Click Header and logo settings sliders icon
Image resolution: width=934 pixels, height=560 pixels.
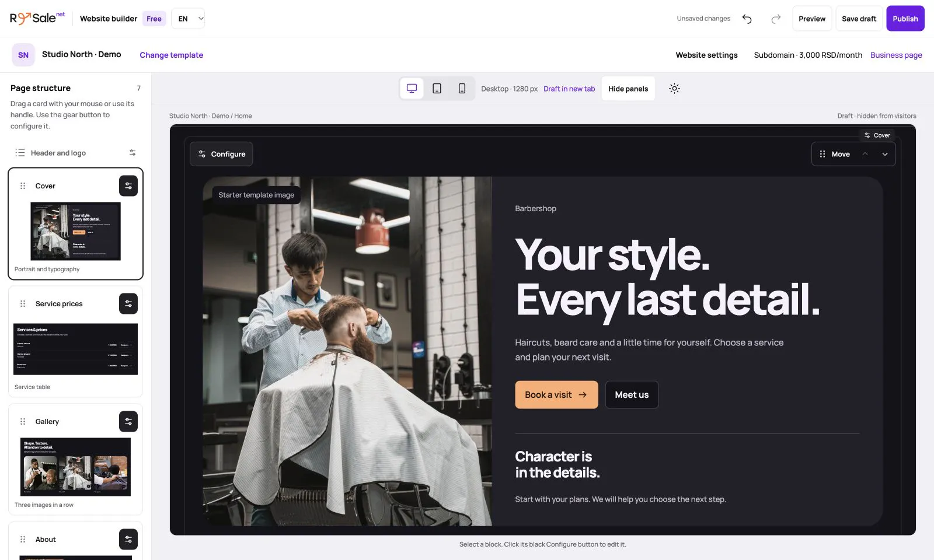click(x=133, y=153)
